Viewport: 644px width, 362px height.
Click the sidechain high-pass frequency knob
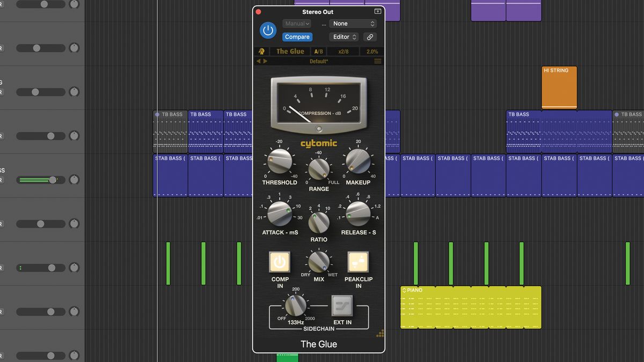pyautogui.click(x=295, y=306)
